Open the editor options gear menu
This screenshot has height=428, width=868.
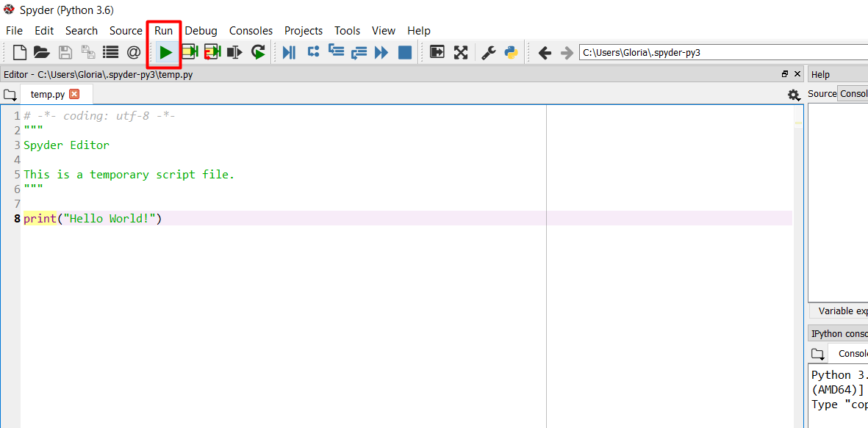click(x=793, y=95)
